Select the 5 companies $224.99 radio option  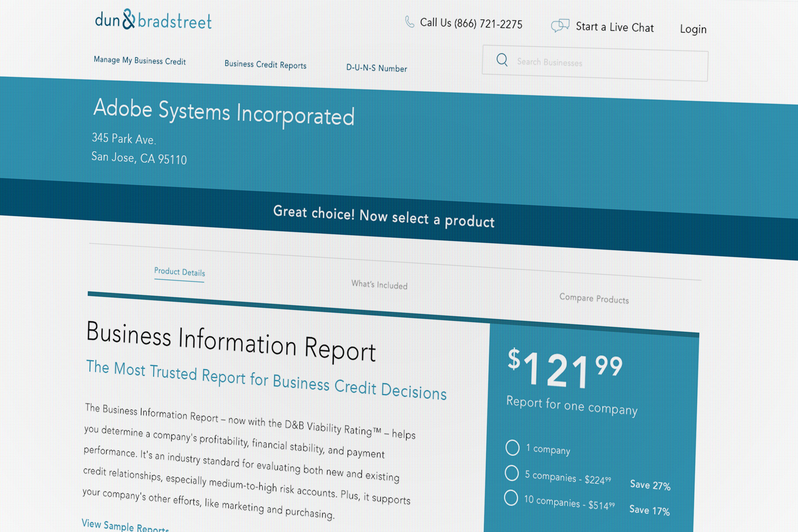click(x=512, y=473)
